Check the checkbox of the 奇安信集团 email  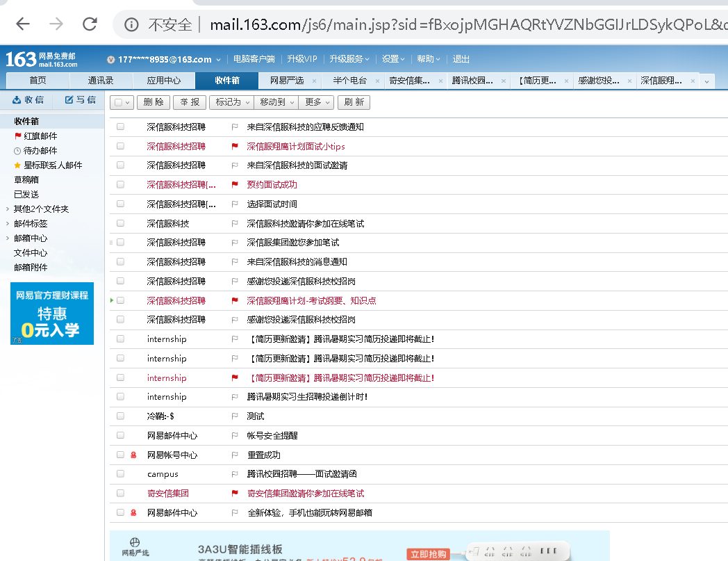point(120,493)
